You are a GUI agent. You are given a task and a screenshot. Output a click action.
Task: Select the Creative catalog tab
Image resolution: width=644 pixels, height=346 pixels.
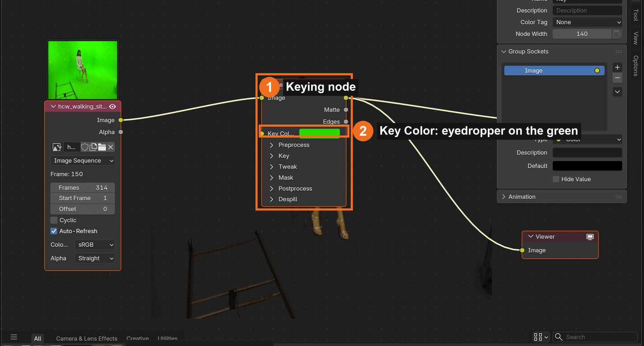(137, 339)
